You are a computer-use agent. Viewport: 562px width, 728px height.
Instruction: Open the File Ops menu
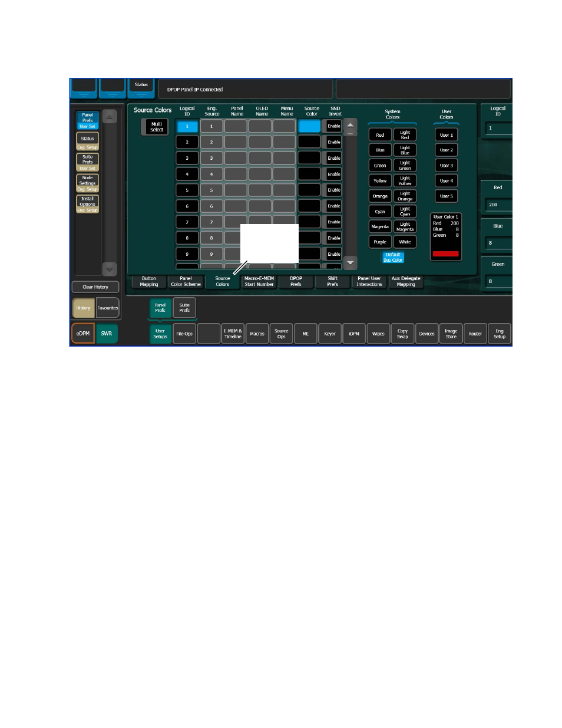[x=184, y=334]
